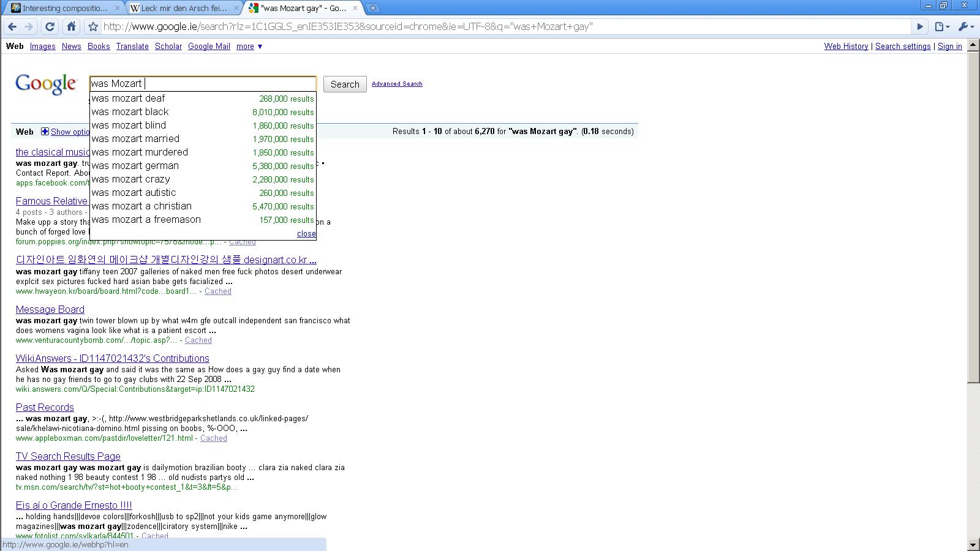Click the vertical scrollbar down arrow

click(973, 544)
